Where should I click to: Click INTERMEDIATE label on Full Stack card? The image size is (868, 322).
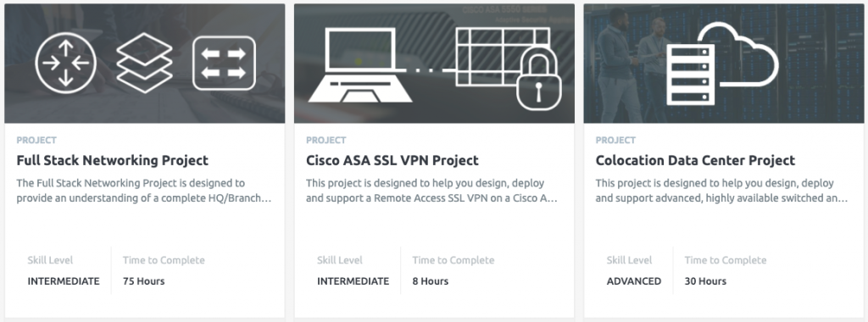pyautogui.click(x=64, y=281)
